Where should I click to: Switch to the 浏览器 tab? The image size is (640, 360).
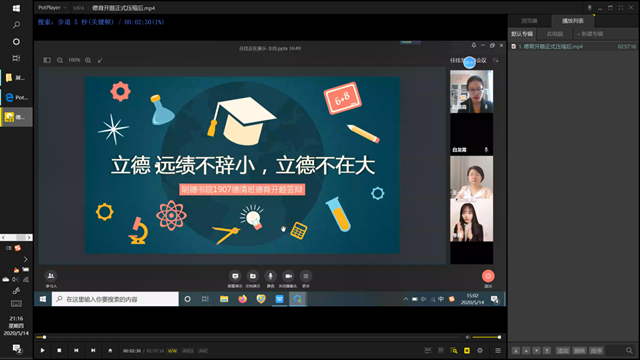[529, 21]
